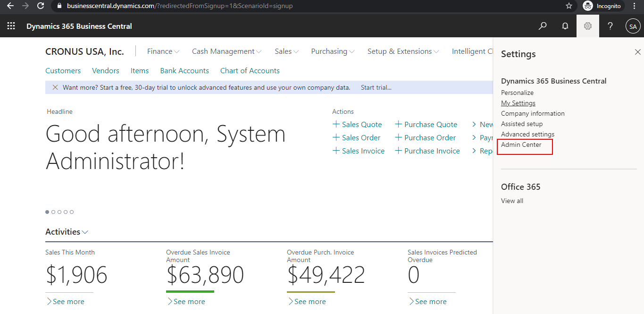Viewport: 644px width, 314px height.
Task: Open the SA user account avatar
Action: (633, 26)
